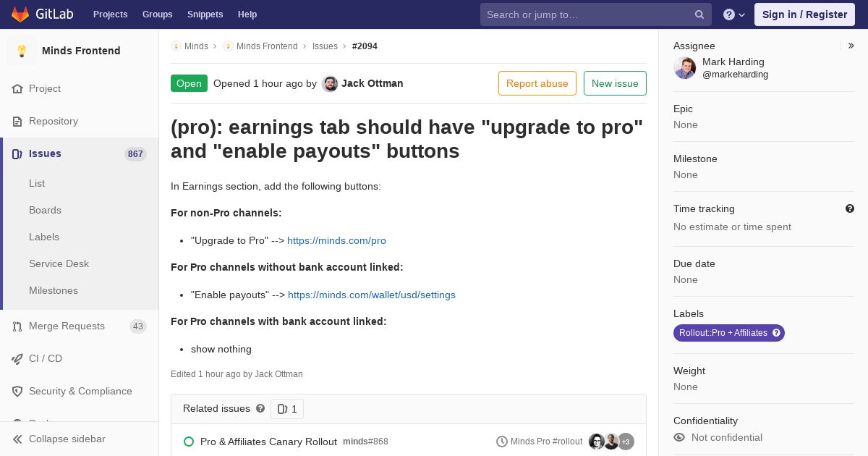Click Jack Ottman's avatar image
This screenshot has width=868, height=456.
click(330, 84)
